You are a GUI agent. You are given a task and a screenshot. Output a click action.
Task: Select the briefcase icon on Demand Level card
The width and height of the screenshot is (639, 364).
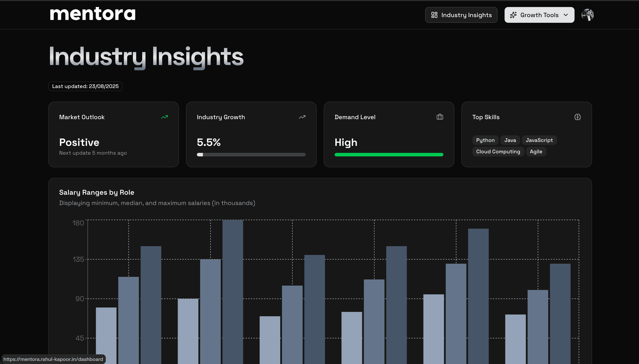click(x=440, y=117)
